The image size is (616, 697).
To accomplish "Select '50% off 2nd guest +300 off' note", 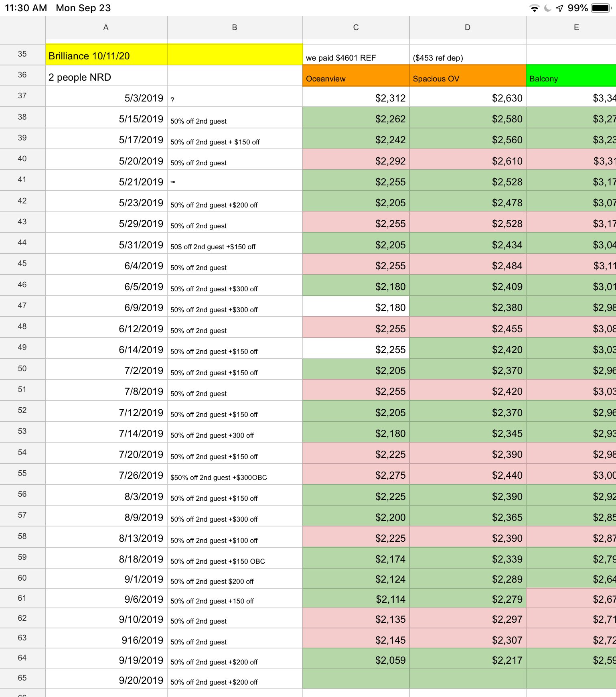I will [x=235, y=432].
